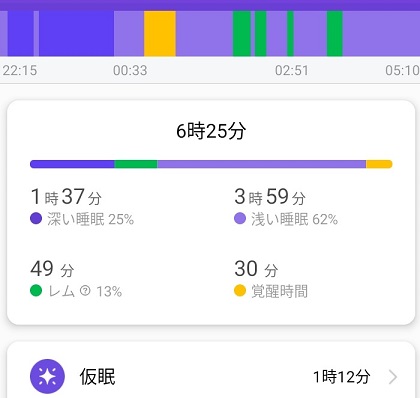The height and width of the screenshot is (398, 420).
Task: Tap the 覚醒時間 label
Action: click(279, 291)
